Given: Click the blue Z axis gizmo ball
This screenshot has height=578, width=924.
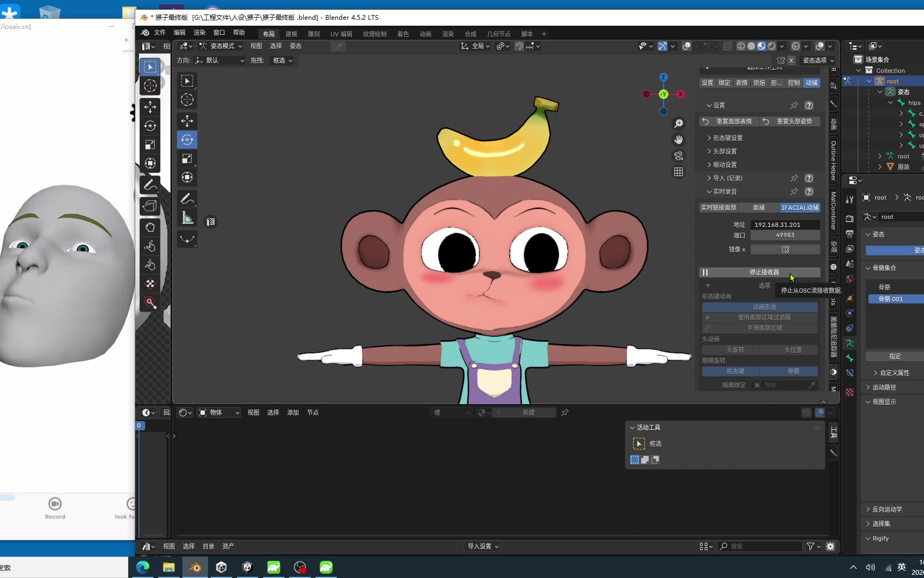Looking at the screenshot, I should [x=664, y=77].
